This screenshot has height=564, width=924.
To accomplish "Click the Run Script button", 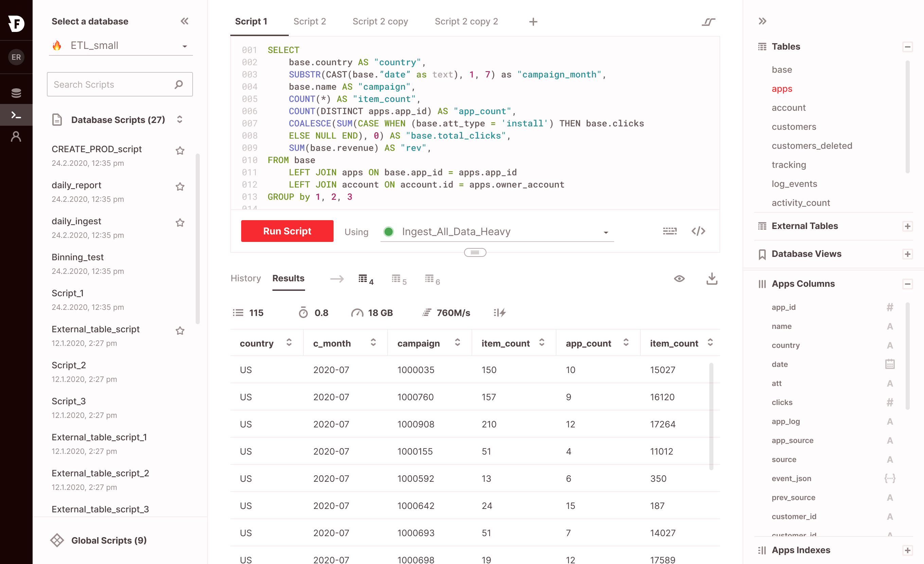I will click(287, 231).
